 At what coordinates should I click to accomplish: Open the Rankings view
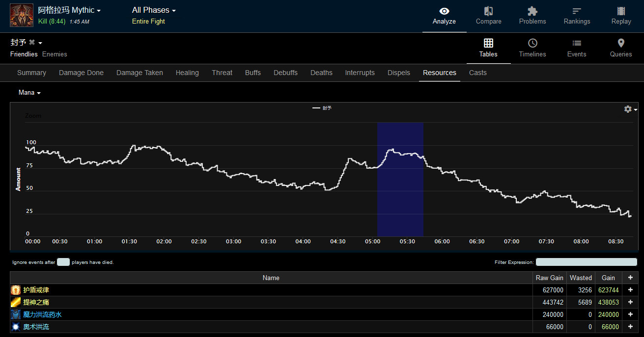(x=577, y=11)
